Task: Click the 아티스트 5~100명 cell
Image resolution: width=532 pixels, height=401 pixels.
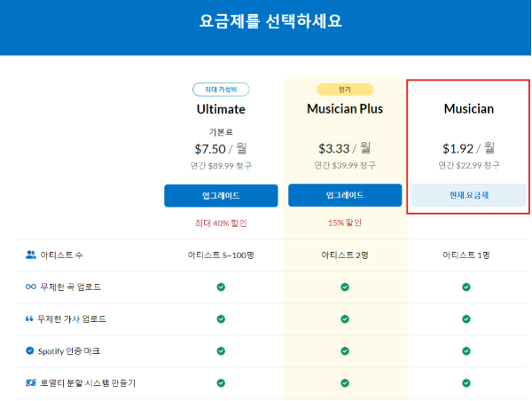Action: [x=221, y=255]
